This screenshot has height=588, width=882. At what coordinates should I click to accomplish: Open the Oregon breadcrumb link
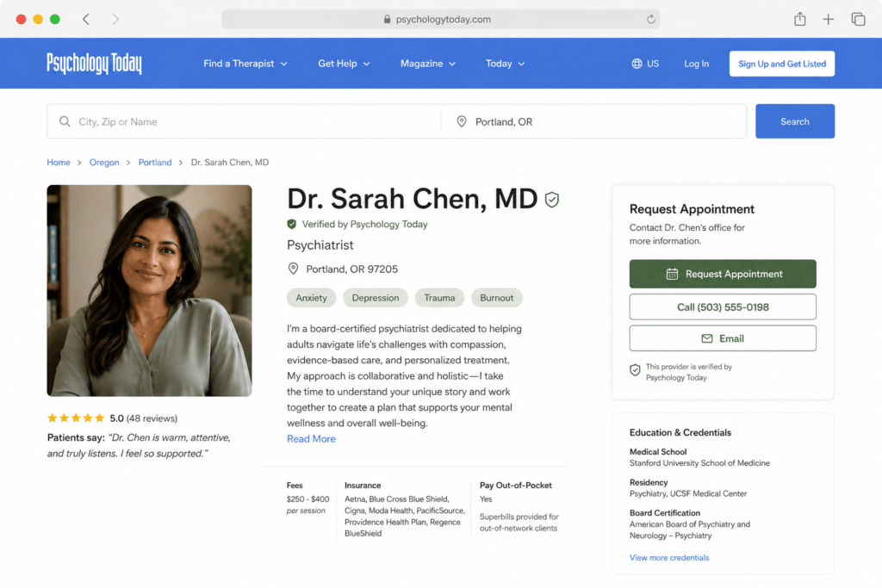click(104, 163)
